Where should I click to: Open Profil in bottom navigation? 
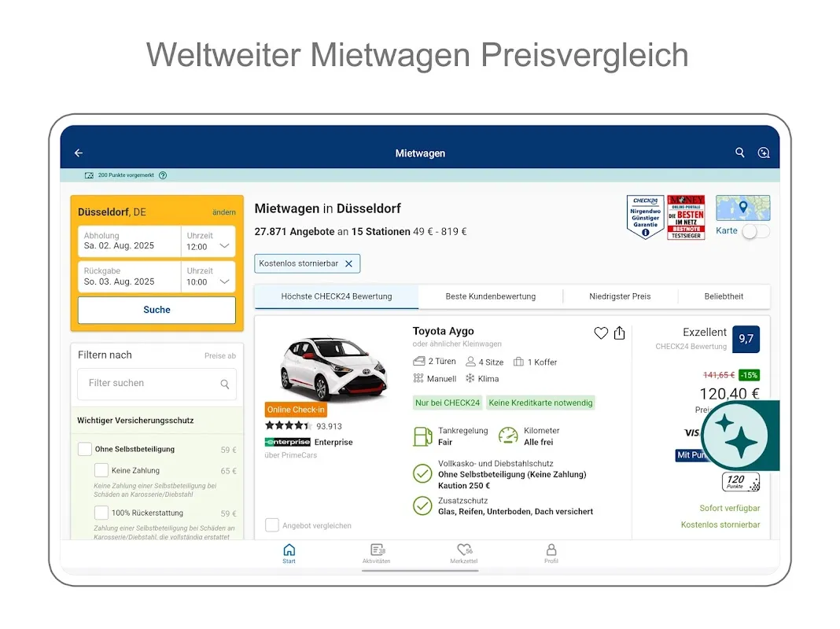551,554
